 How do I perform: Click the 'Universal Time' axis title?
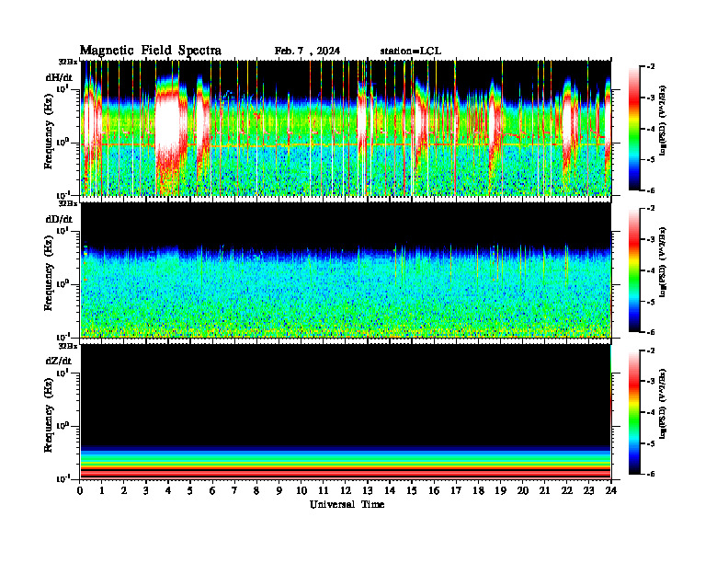point(347,504)
